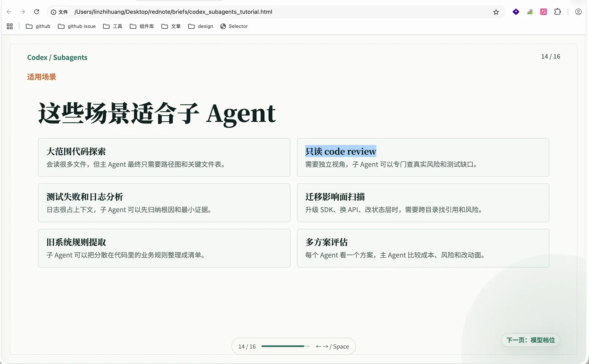
Task: Click the address bar file URL
Action: 173,12
